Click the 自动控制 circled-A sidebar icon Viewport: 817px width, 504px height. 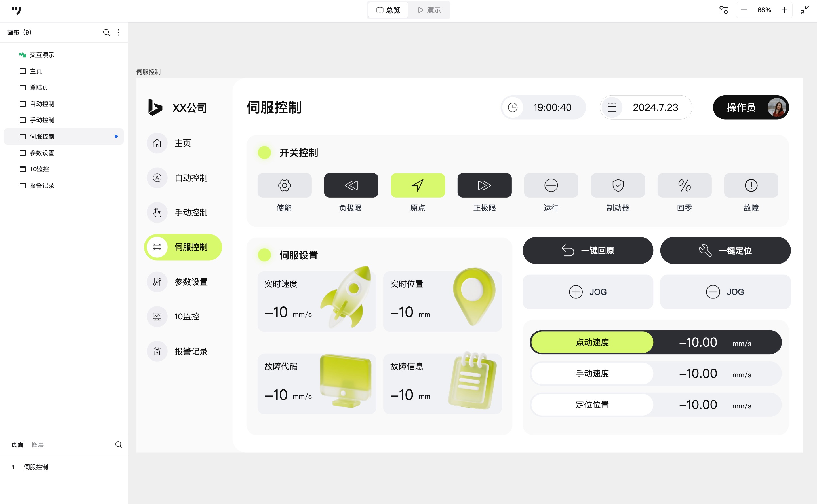pos(157,178)
